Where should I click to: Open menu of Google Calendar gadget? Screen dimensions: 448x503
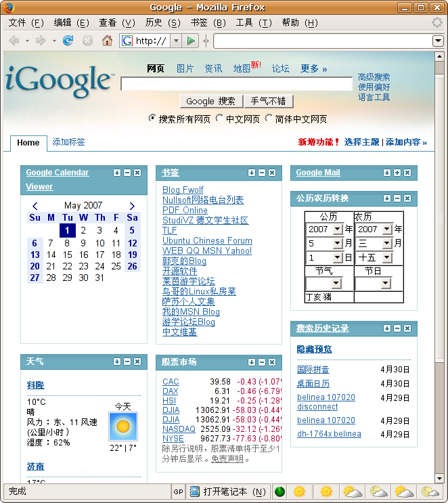117,173
